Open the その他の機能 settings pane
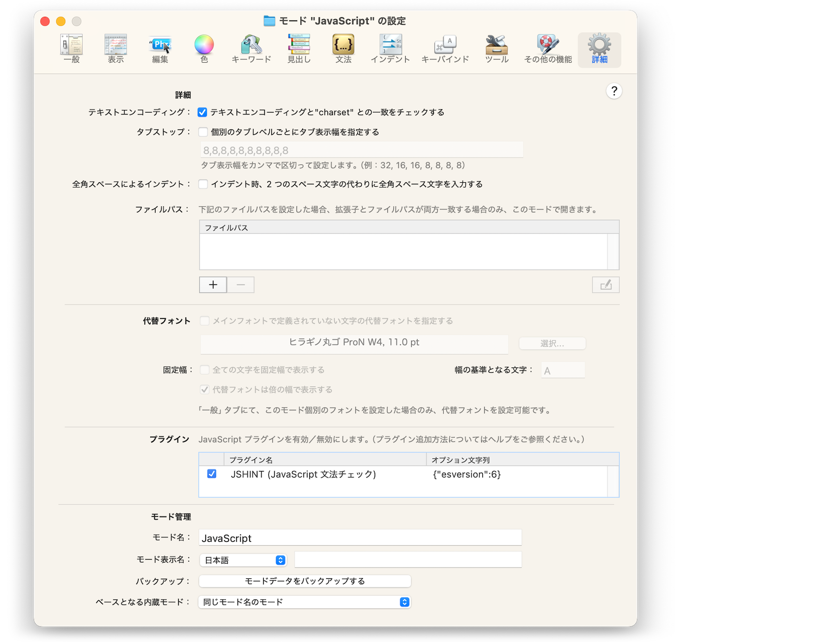The height and width of the screenshot is (642, 840). pos(548,49)
